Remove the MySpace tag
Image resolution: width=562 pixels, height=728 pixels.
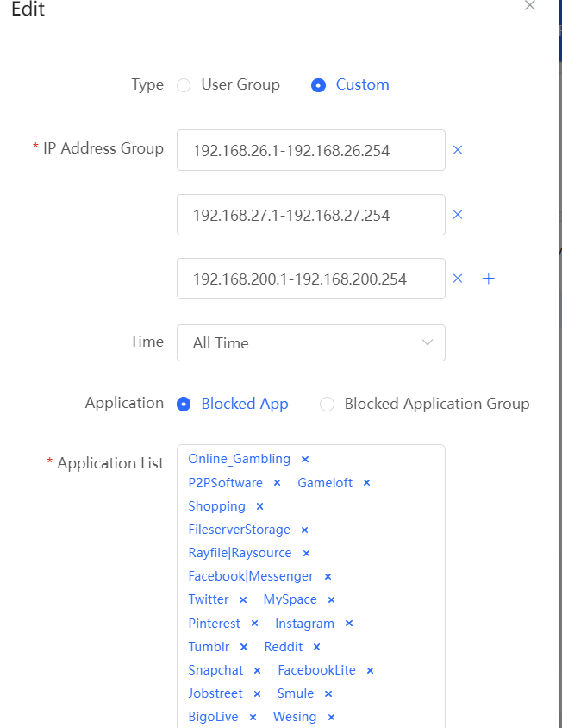point(331,599)
